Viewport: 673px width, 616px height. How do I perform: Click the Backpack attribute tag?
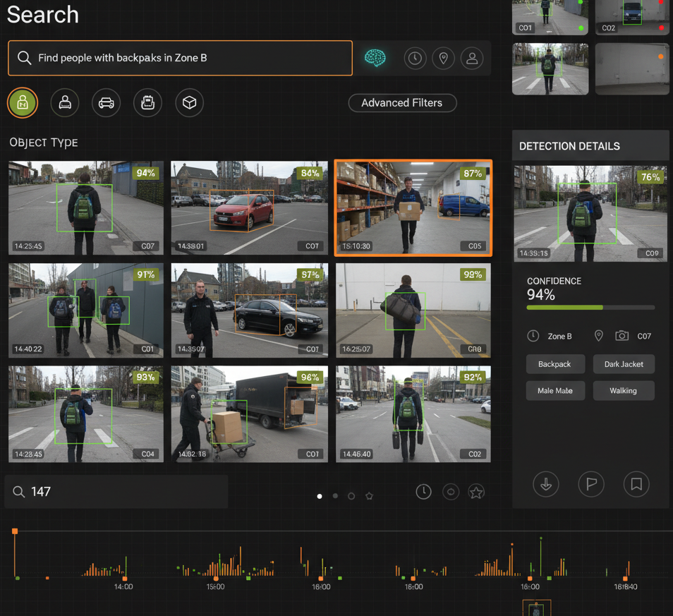click(555, 364)
